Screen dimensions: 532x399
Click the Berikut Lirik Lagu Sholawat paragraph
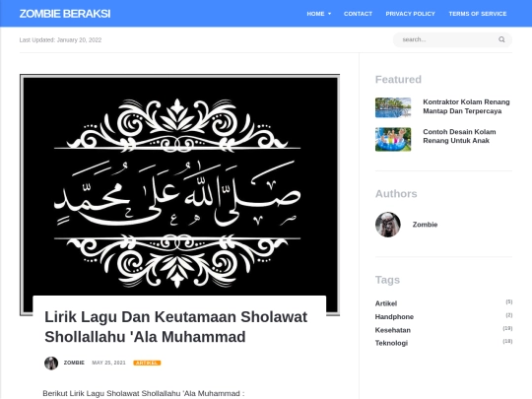(x=144, y=393)
